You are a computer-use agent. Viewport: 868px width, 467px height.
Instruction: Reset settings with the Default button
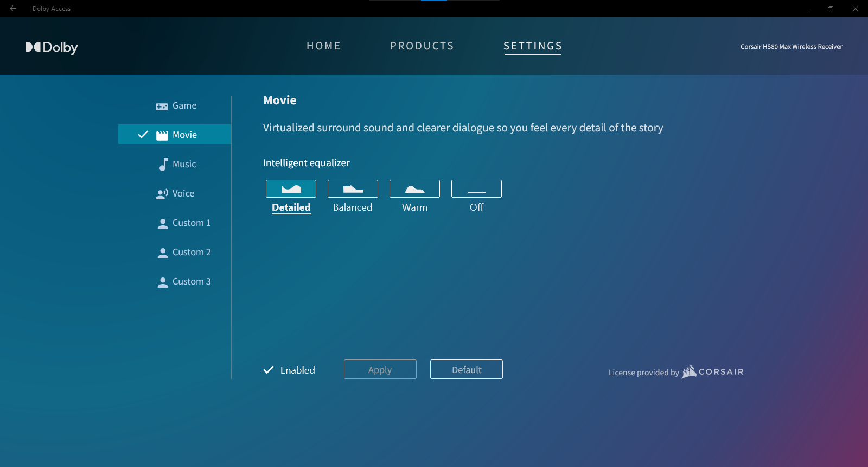click(x=467, y=369)
